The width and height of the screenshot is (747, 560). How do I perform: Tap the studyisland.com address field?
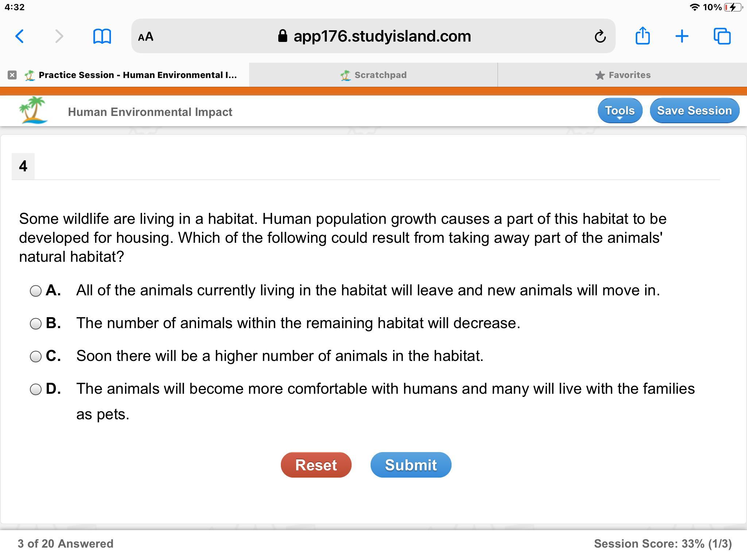(x=373, y=36)
